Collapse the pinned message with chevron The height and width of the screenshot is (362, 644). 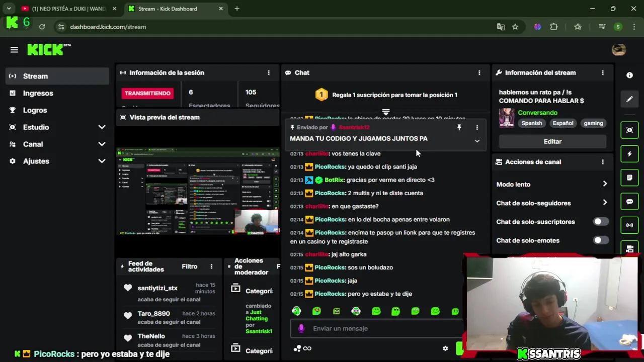477,141
